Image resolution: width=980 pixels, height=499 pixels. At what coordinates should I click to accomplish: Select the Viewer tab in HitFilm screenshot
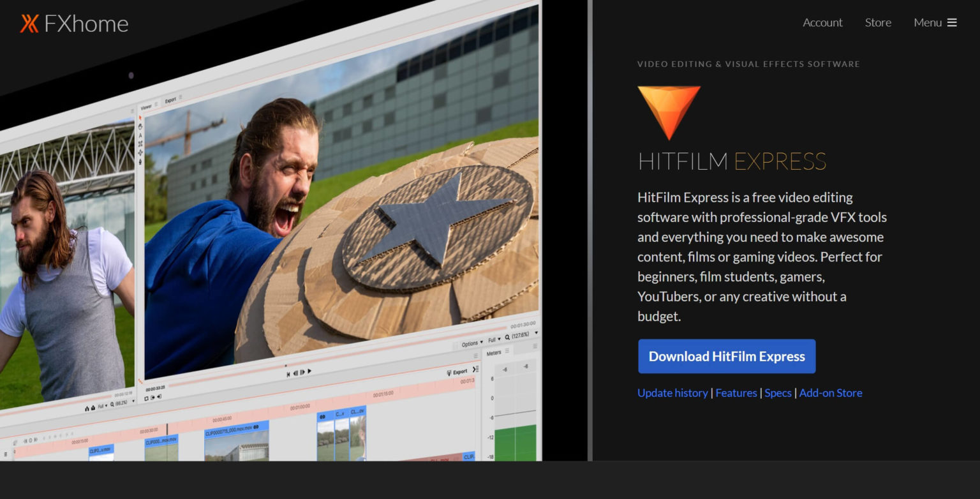(146, 107)
